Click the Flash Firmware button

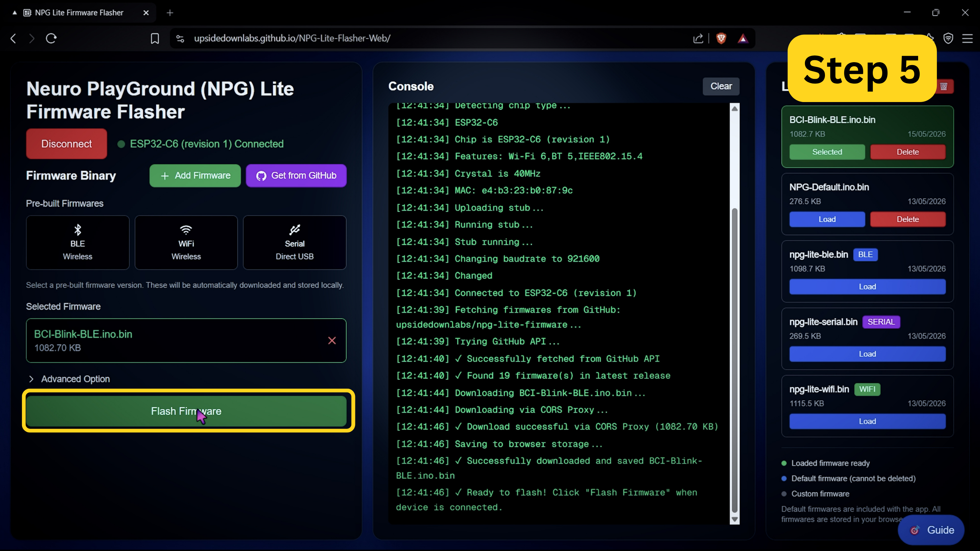click(186, 411)
